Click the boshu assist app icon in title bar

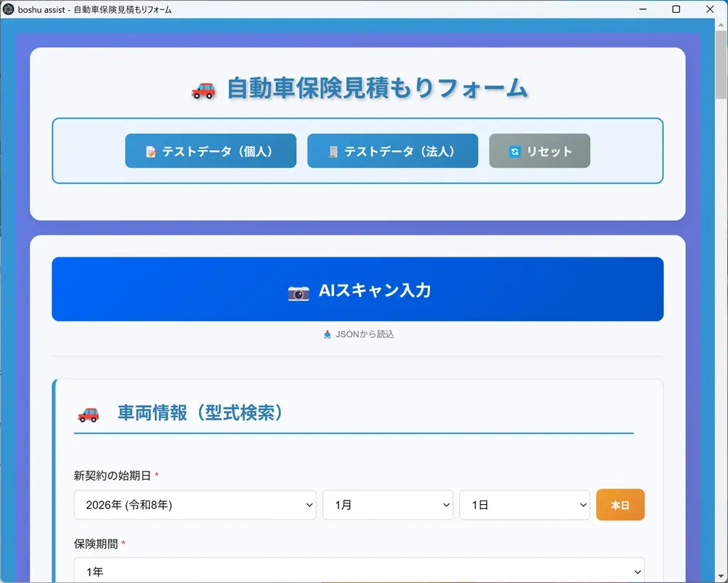pos(10,9)
